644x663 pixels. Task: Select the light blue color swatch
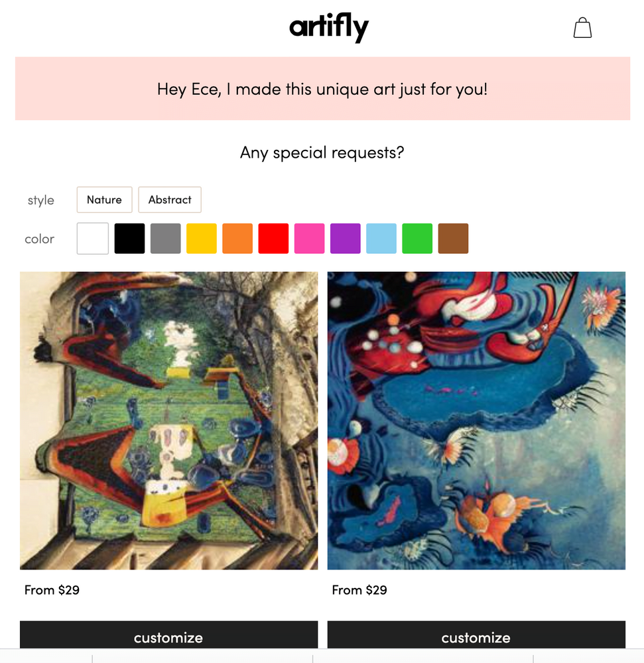[381, 239]
